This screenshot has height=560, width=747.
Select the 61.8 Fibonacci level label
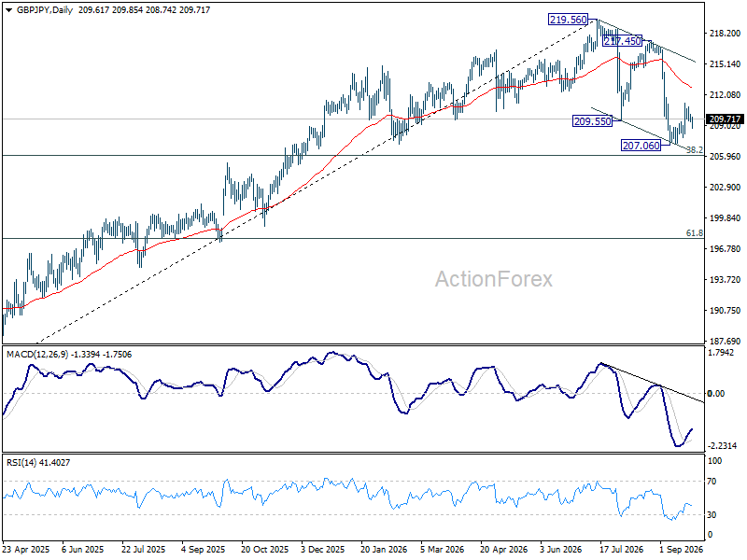click(x=694, y=232)
